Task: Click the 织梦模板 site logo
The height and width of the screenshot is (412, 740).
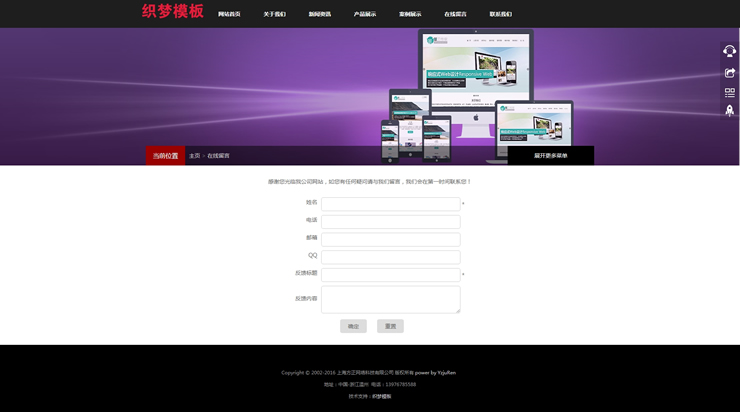Action: pos(172,12)
